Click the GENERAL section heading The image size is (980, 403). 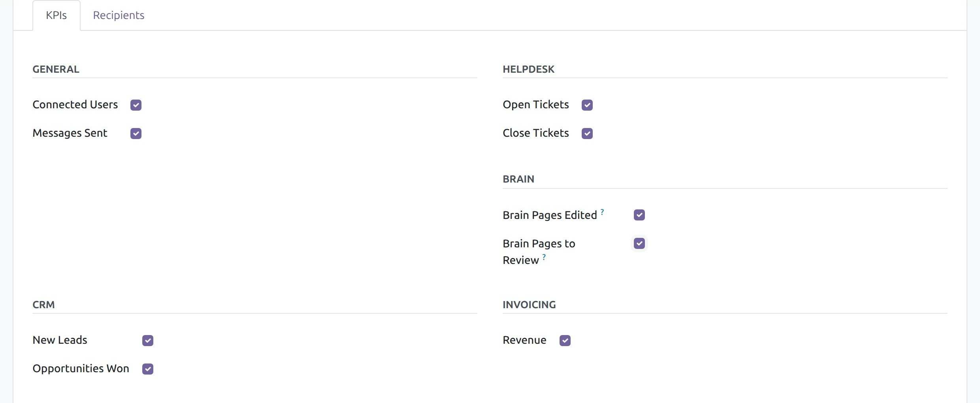pyautogui.click(x=56, y=69)
